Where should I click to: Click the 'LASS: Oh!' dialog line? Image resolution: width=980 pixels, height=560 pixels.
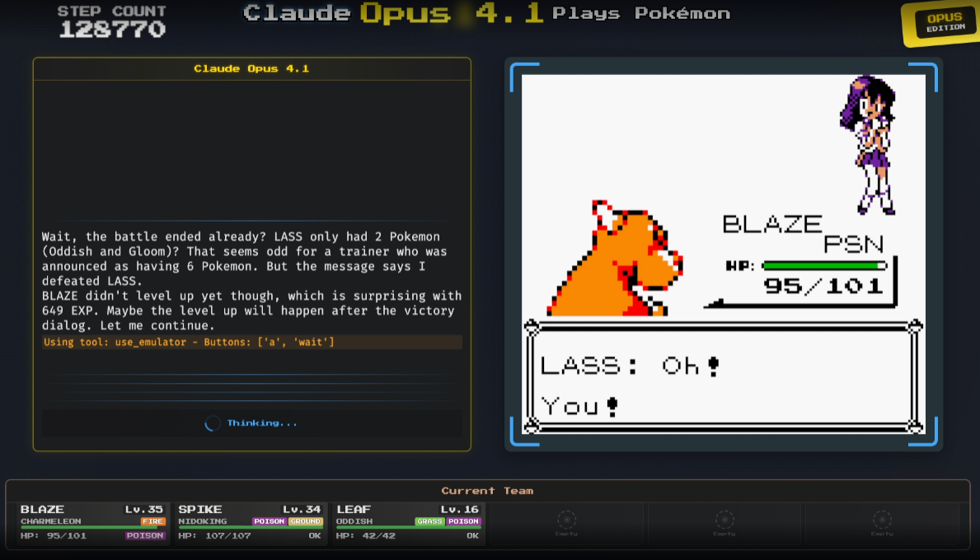point(630,366)
